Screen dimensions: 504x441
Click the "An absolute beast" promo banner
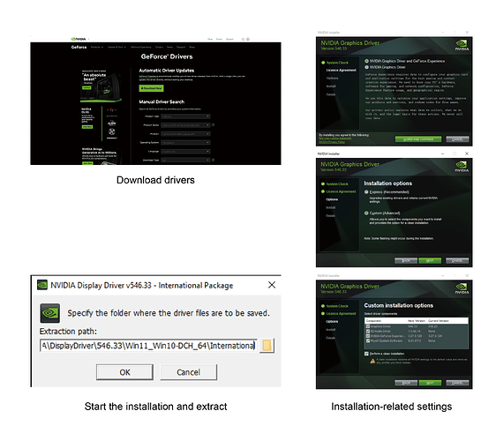[x=101, y=86]
